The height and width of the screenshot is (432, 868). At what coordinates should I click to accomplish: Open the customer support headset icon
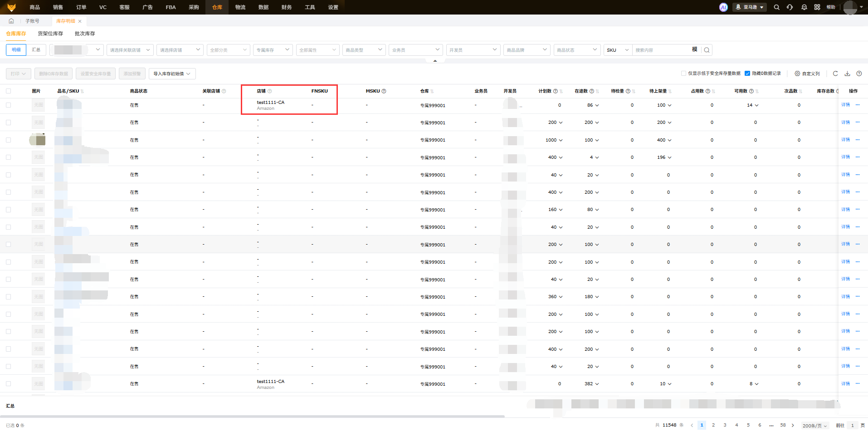point(790,7)
